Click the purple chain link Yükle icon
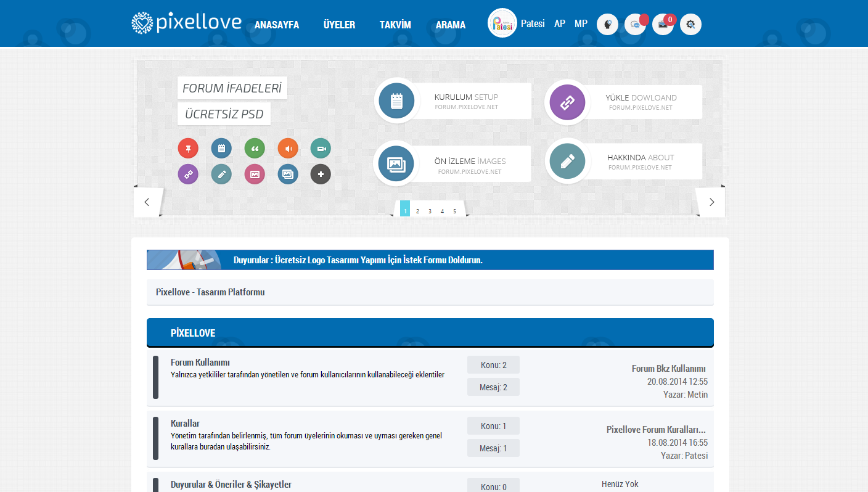 click(x=567, y=102)
